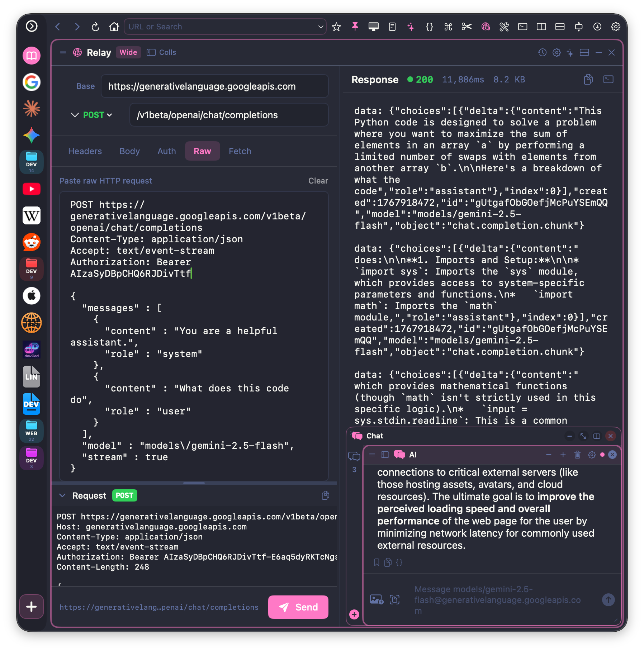Click the AI sparkles icon in Relay header
This screenshot has width=644, height=651.
pyautogui.click(x=571, y=52)
